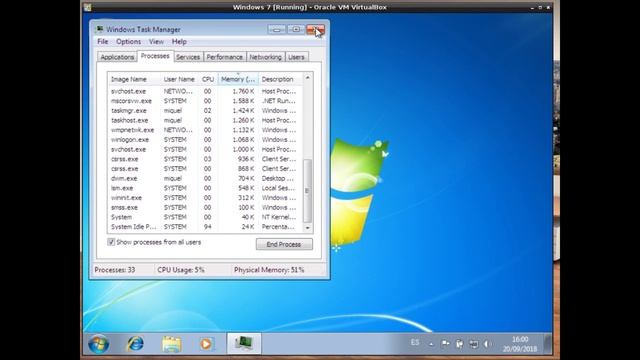Click the End Process button
The width and height of the screenshot is (640, 360).
tap(284, 244)
